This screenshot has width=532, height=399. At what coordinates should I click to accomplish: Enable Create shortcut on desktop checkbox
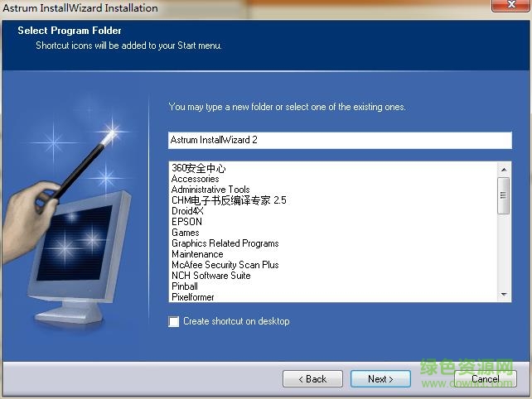174,321
